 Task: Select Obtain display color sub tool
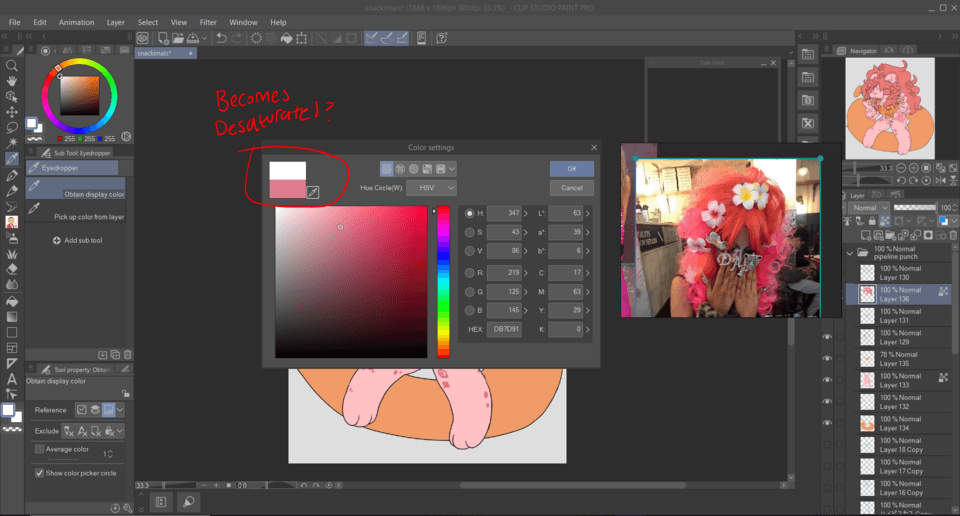click(76, 189)
